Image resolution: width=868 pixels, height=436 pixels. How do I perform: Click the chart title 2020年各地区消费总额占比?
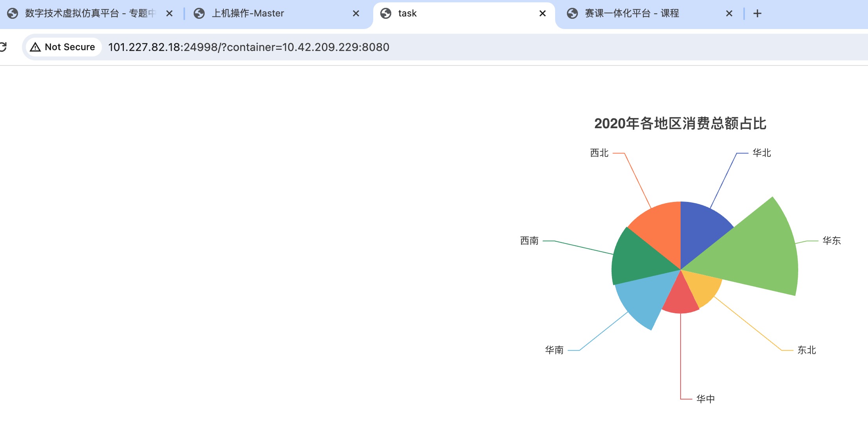click(x=680, y=124)
